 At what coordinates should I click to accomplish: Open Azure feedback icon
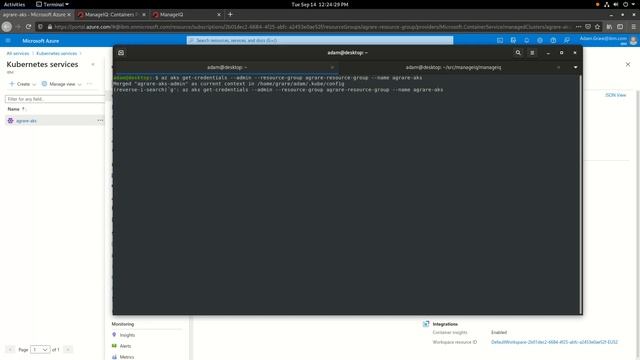[567, 40]
